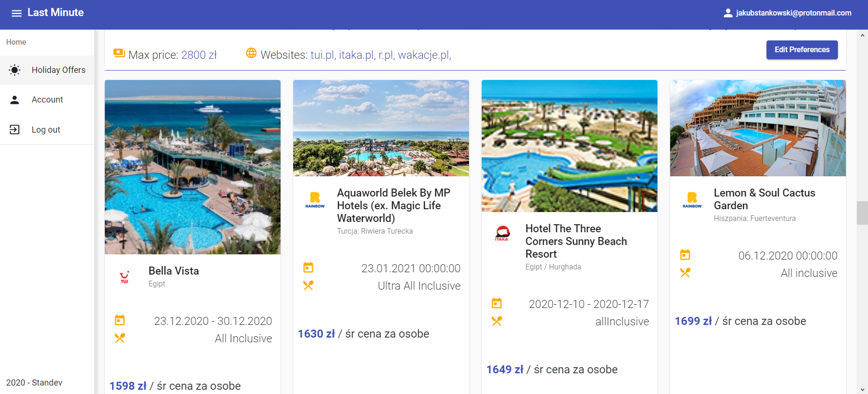Image resolution: width=868 pixels, height=394 pixels.
Task: Click the user account icon in header
Action: pyautogui.click(x=728, y=13)
